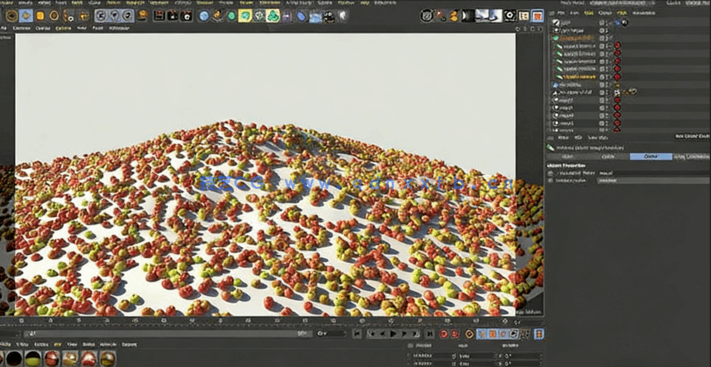Toggle the Z axis lock button
Screen dimensions: 711x367
[x=128, y=16]
